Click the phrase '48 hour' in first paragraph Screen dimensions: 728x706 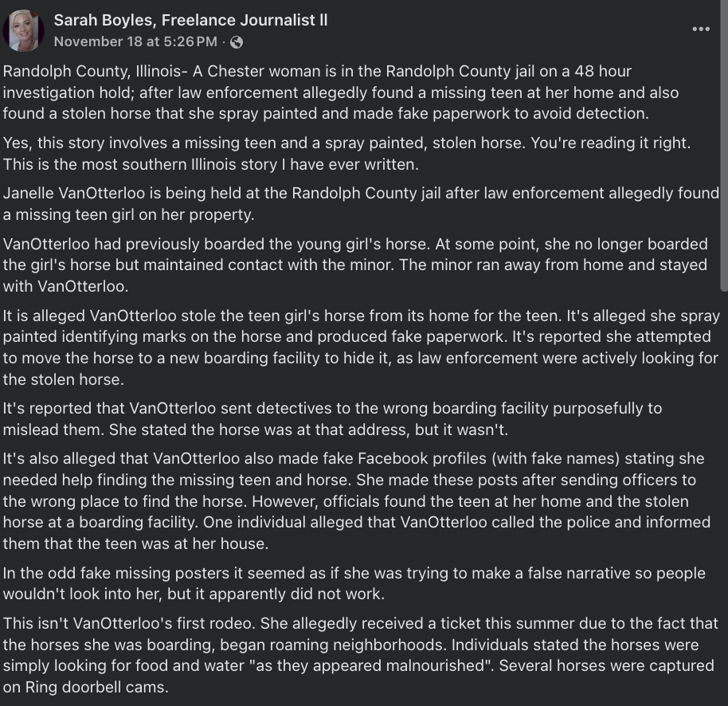click(606, 72)
